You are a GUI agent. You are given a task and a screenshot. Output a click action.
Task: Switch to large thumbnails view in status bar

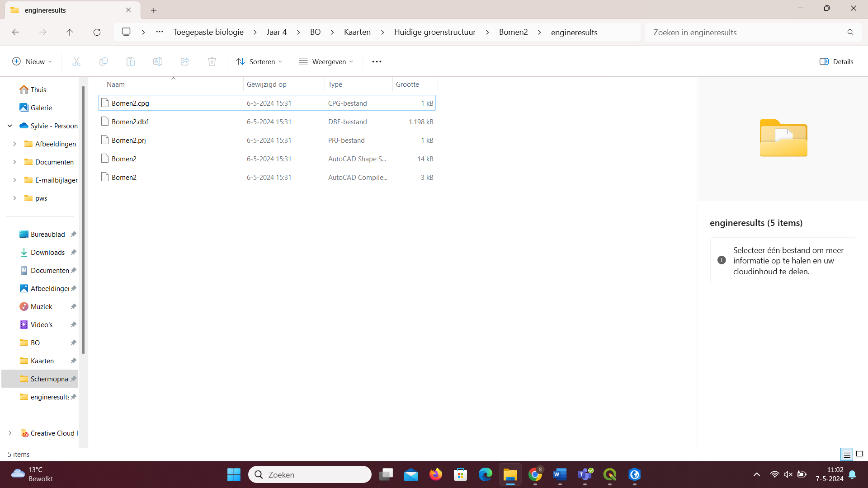859,454
